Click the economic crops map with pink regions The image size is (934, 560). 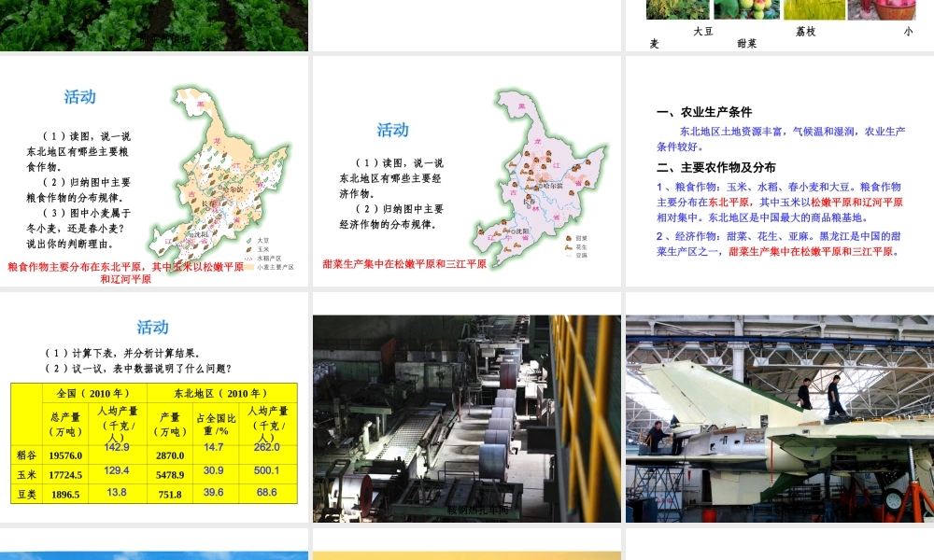click(x=539, y=178)
